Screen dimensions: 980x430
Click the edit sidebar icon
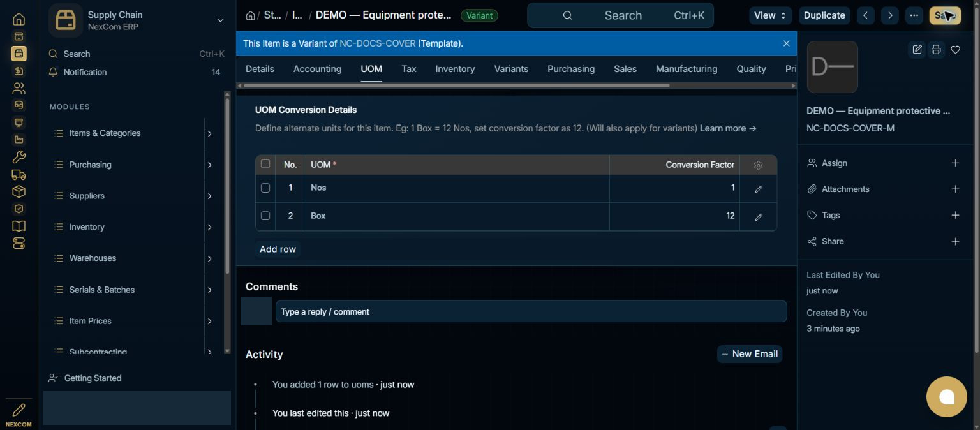coord(917,50)
